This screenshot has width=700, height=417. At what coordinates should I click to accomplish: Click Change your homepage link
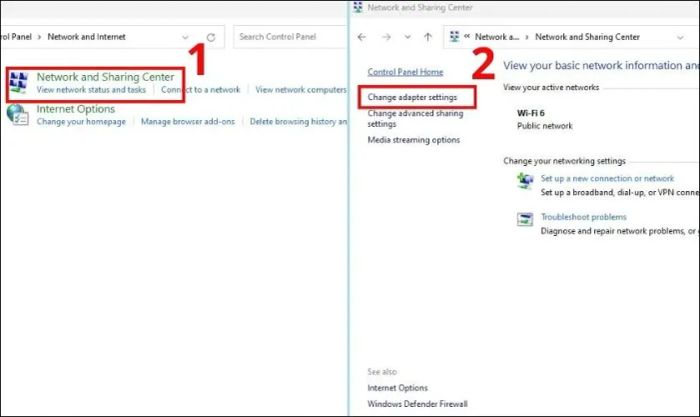(81, 121)
